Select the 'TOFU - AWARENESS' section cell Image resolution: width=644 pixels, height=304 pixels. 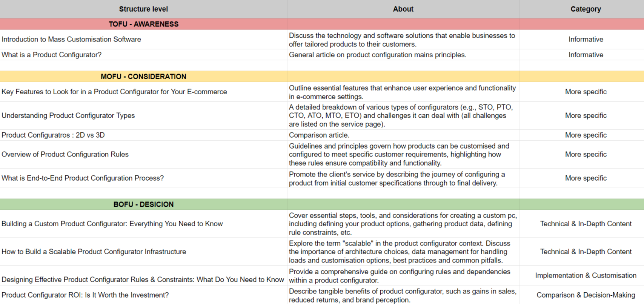pyautogui.click(x=143, y=24)
